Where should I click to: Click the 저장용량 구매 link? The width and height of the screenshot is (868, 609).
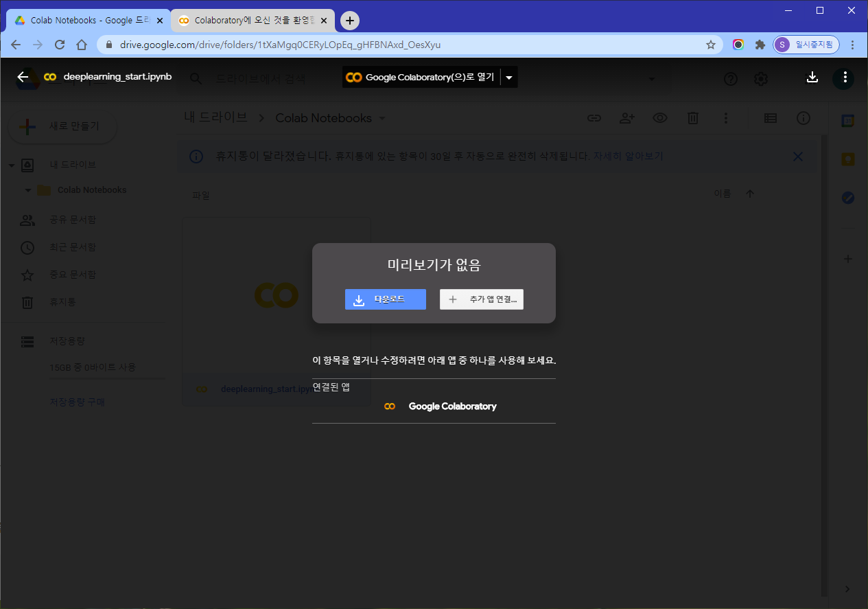78,402
